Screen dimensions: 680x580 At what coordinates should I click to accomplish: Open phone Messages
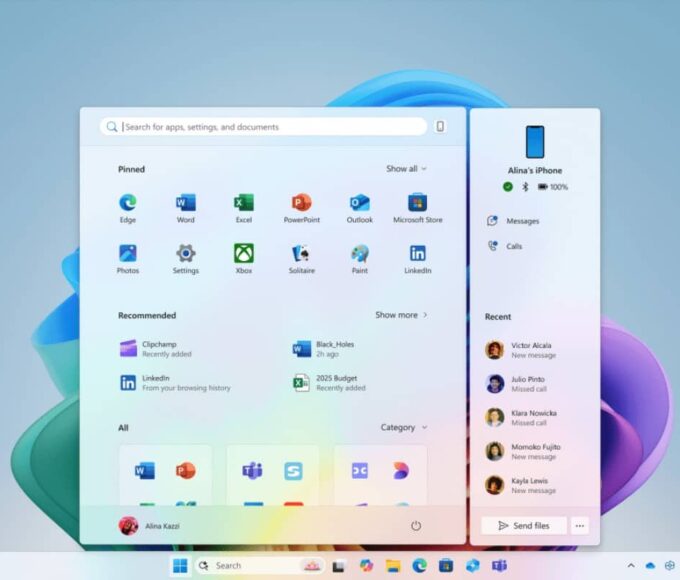[x=513, y=221]
